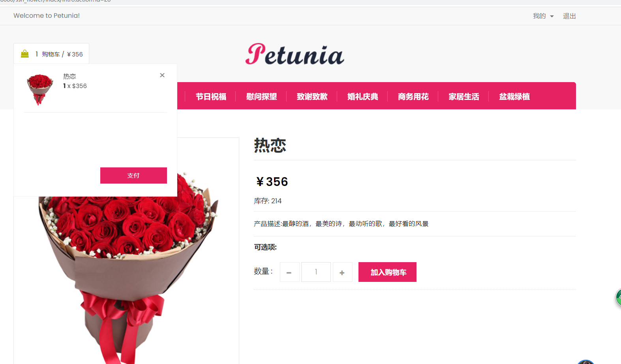
Task: Click the 退出 logout link
Action: click(x=569, y=16)
